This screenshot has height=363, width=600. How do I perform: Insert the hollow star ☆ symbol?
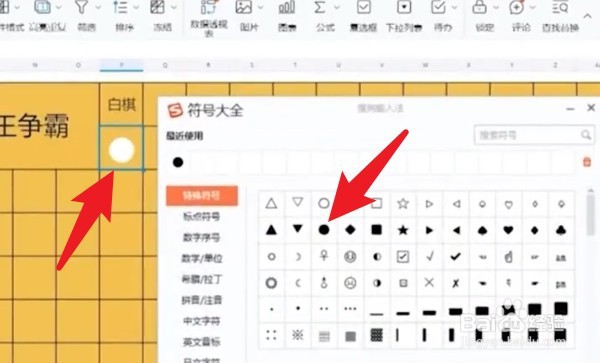(x=403, y=203)
